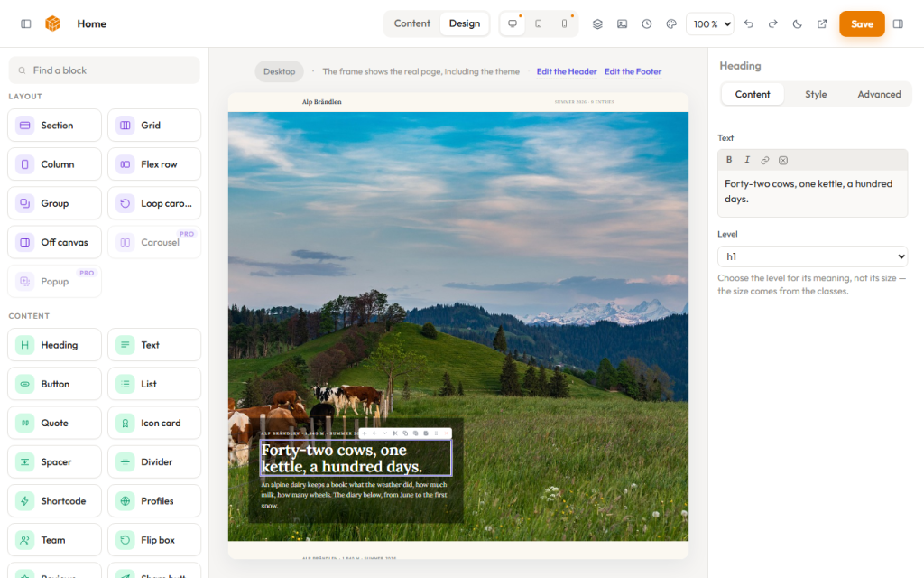Open the Edit the Footer link
The width and height of the screenshot is (924, 578).
point(633,71)
